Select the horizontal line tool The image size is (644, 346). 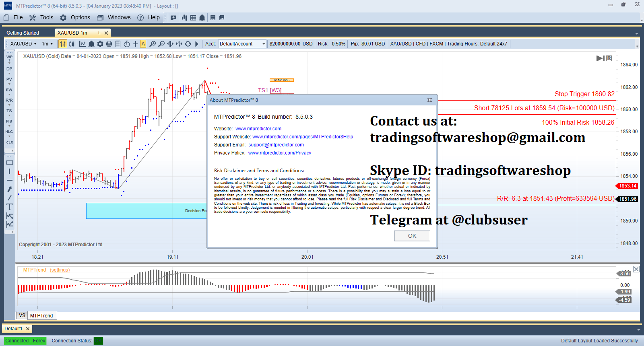click(x=10, y=180)
